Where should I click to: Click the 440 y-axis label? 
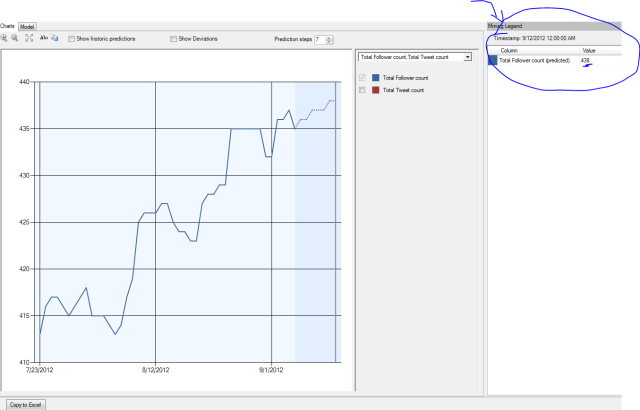click(24, 82)
